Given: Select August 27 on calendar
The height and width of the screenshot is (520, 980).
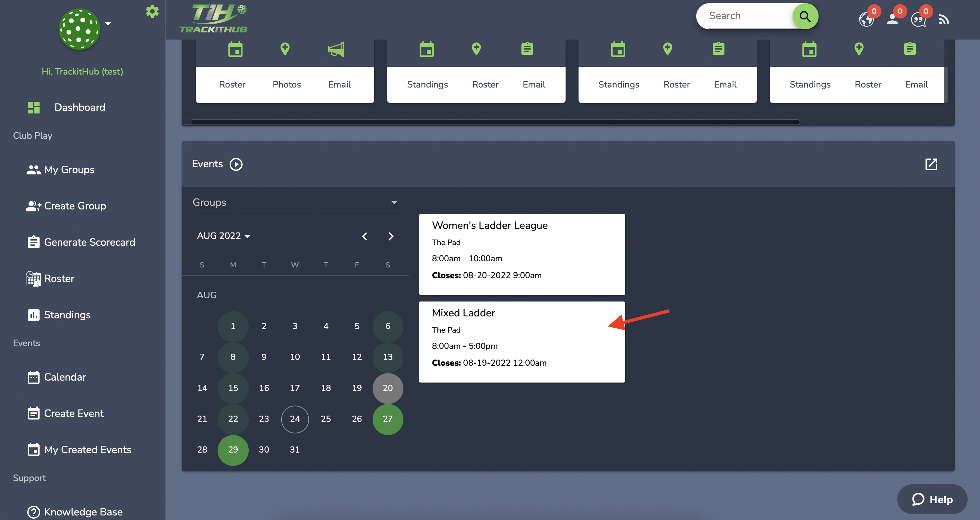Looking at the screenshot, I should pyautogui.click(x=388, y=419).
